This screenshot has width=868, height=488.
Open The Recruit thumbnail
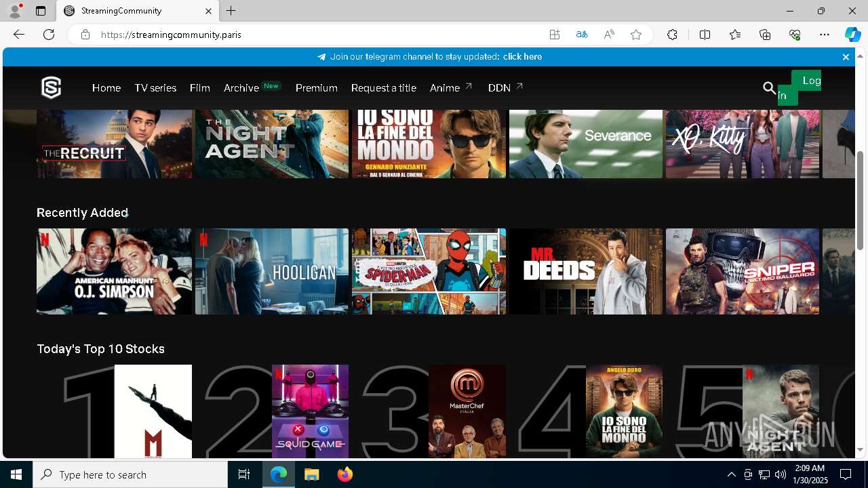(115, 144)
